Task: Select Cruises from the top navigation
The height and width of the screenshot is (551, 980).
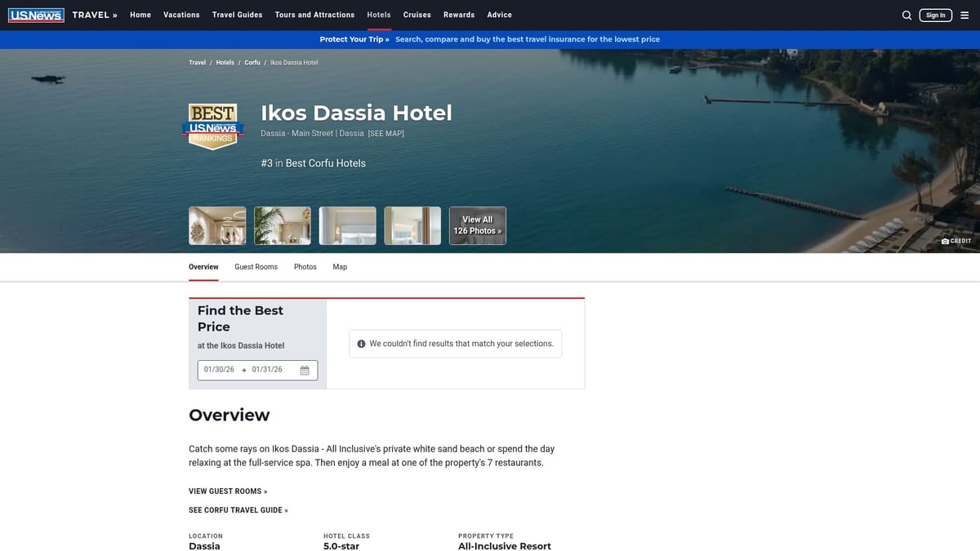Action: coord(416,14)
